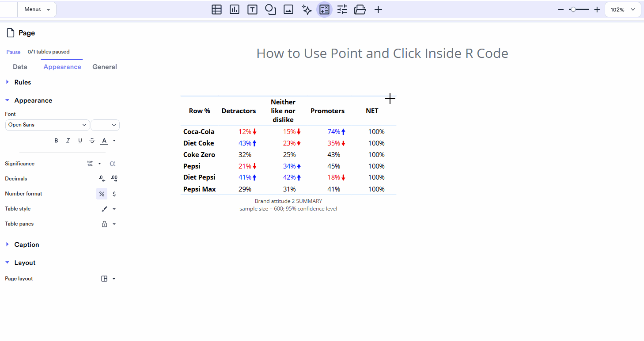Select the Diet Pepsi row label
Screen dimensions: 644x341
[199, 177]
